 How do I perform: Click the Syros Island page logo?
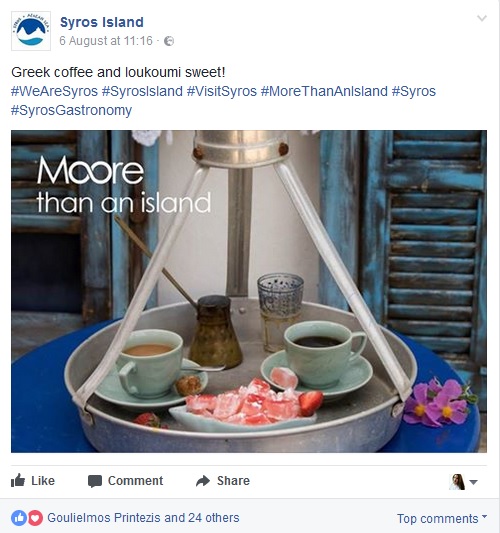pos(31,31)
